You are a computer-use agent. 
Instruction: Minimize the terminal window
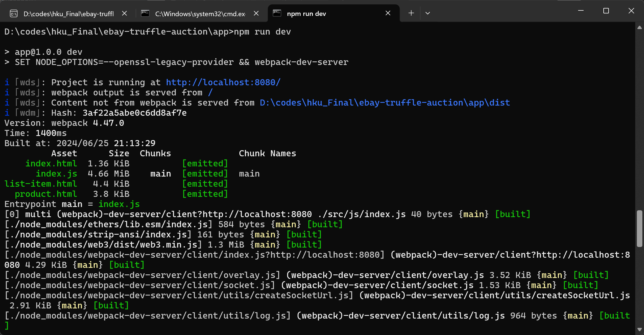(x=581, y=11)
